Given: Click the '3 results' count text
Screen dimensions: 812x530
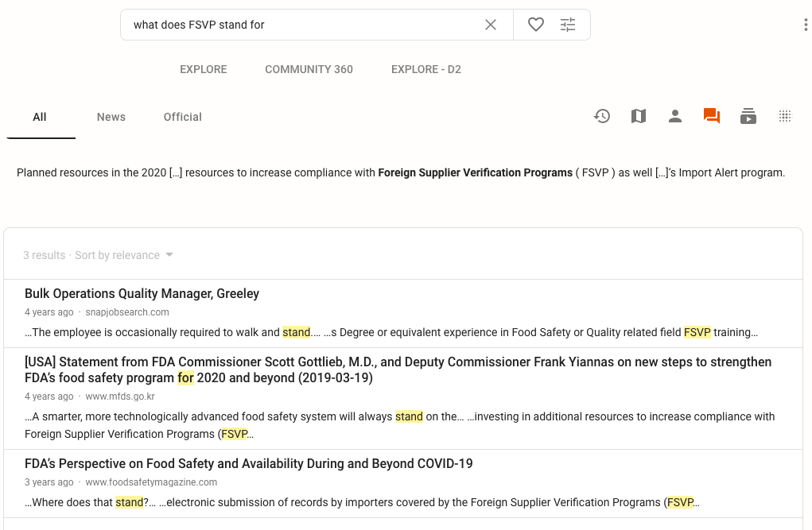Looking at the screenshot, I should click(x=44, y=255).
